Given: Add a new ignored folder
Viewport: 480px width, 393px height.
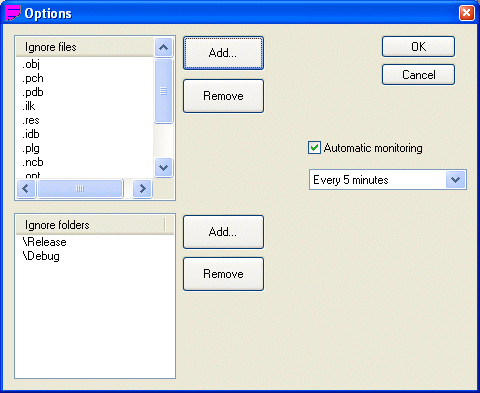Looking at the screenshot, I should click(x=223, y=232).
